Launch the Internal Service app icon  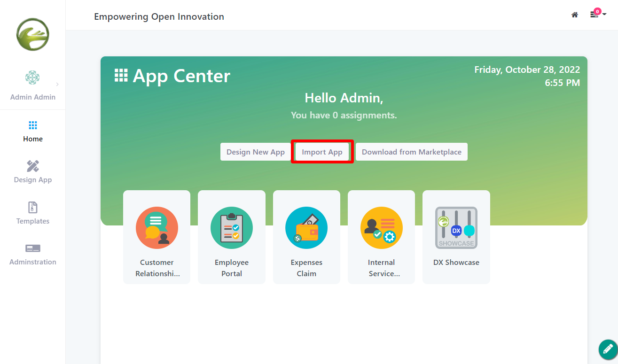pyautogui.click(x=381, y=228)
